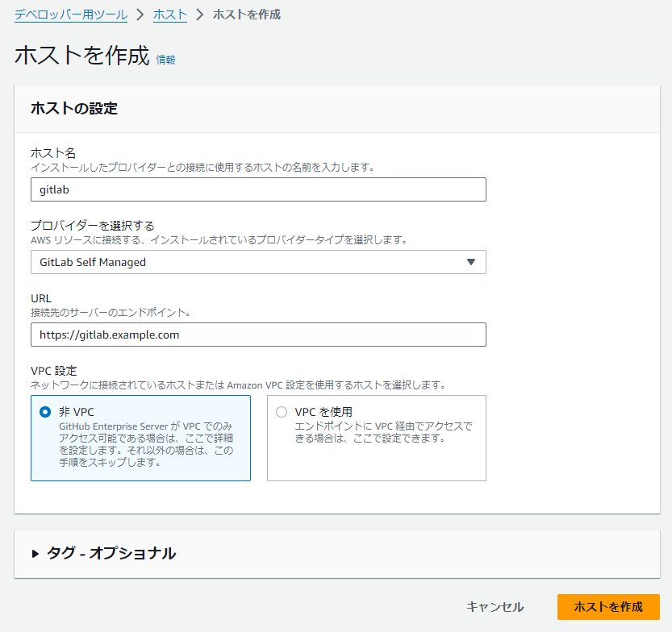Click the triangle beside タグ - オプショナル
Viewport: 672px width, 632px height.
click(x=35, y=554)
